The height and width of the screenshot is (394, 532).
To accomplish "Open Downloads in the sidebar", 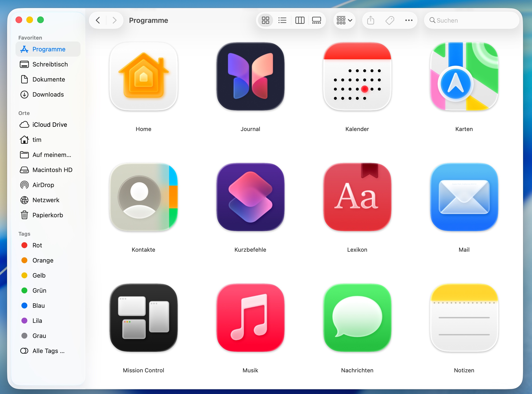I will [48, 94].
